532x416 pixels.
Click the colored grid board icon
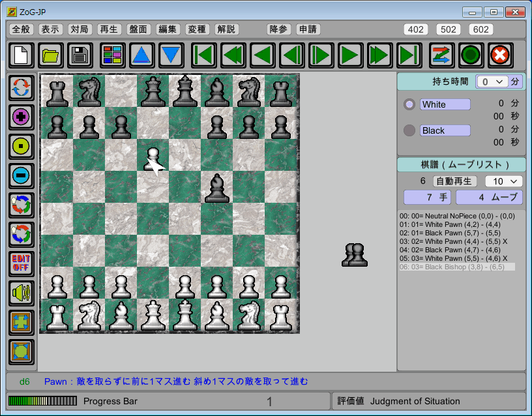point(113,55)
